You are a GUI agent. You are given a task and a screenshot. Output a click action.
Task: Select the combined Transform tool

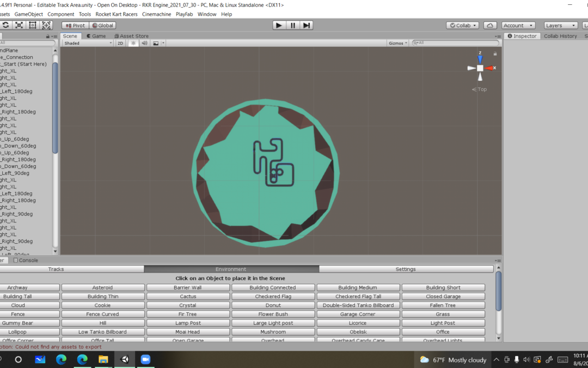tap(46, 25)
